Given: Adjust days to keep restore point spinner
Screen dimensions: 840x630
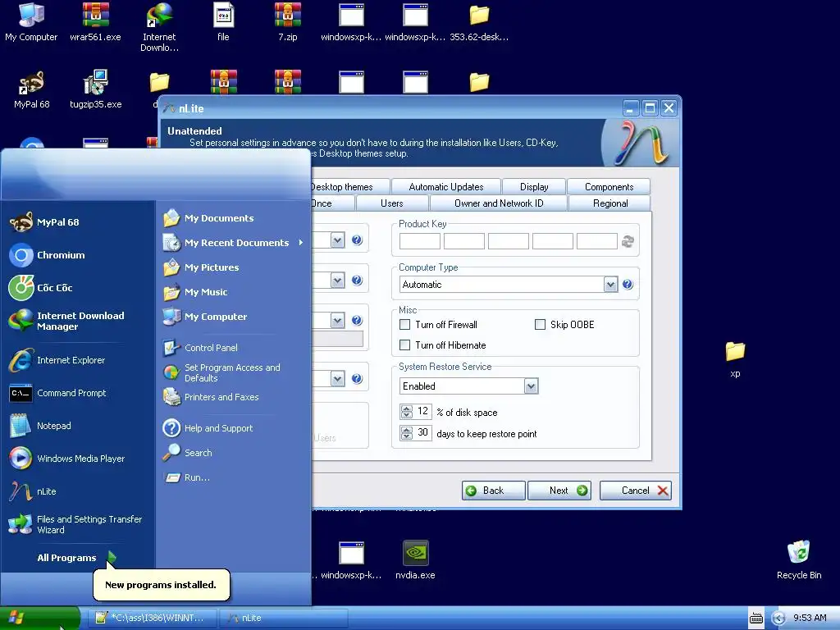Looking at the screenshot, I should coord(407,433).
